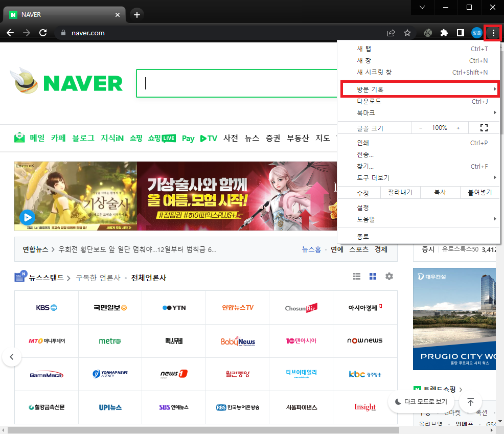504x434 pixels.
Task: Switch newsstand to grid view icon
Action: pyautogui.click(x=373, y=277)
